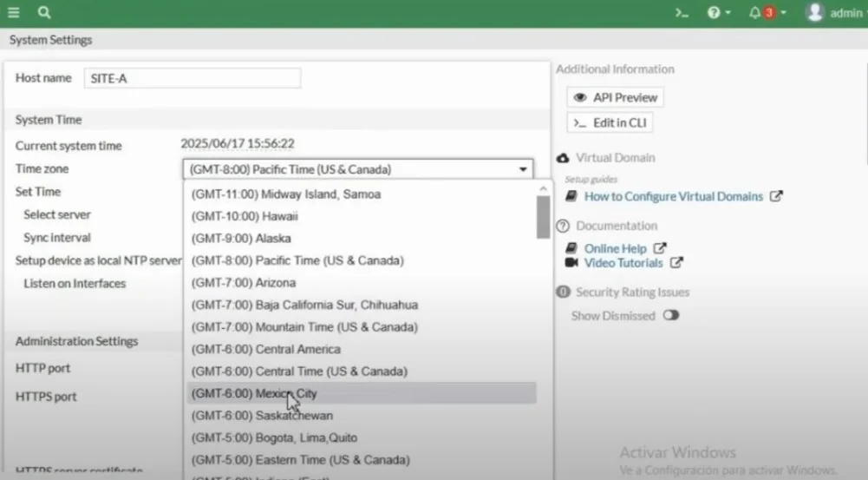Select Bogota, Lima, Quito time zone
The image size is (868, 480).
[361, 437]
